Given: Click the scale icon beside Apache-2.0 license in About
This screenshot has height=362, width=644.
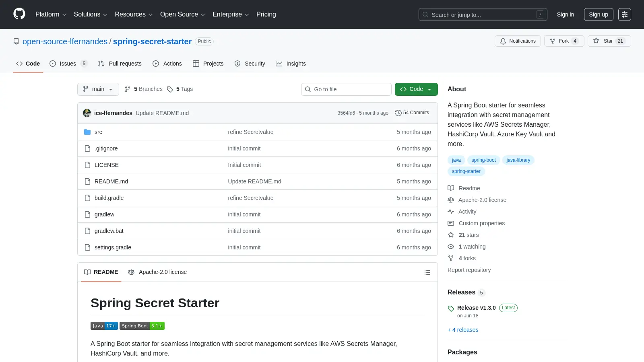Looking at the screenshot, I should pos(451,200).
